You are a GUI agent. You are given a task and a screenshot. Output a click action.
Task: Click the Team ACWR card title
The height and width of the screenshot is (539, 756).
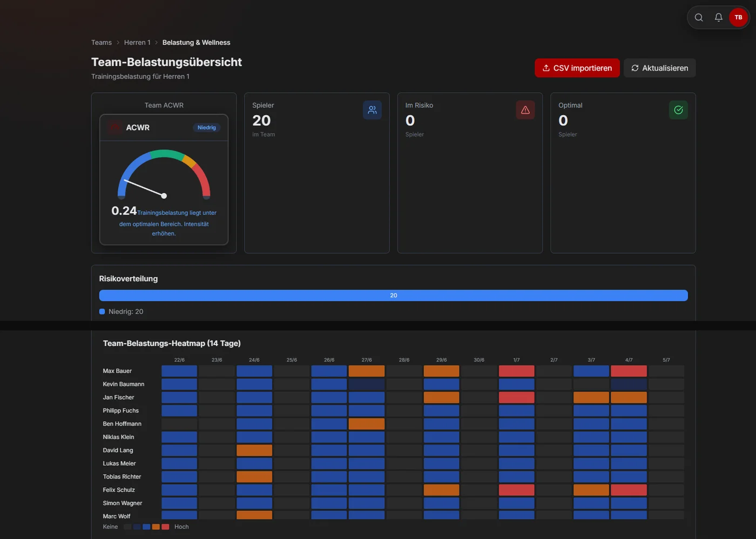click(x=164, y=105)
